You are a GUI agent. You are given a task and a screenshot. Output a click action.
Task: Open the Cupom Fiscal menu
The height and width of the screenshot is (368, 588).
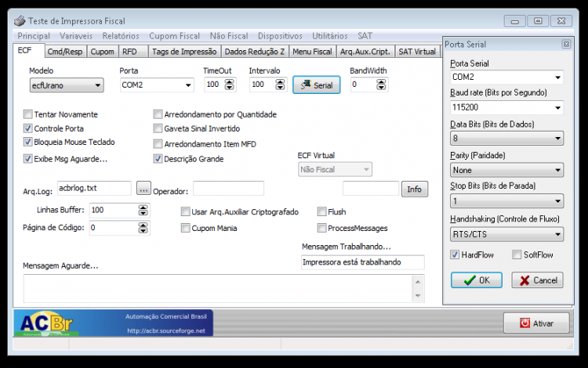pyautogui.click(x=174, y=36)
